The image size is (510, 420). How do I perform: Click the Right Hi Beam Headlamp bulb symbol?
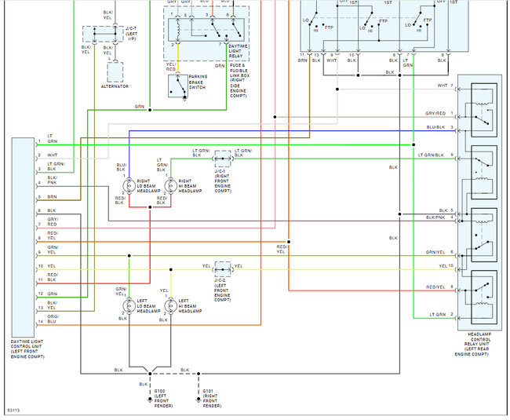(x=171, y=186)
